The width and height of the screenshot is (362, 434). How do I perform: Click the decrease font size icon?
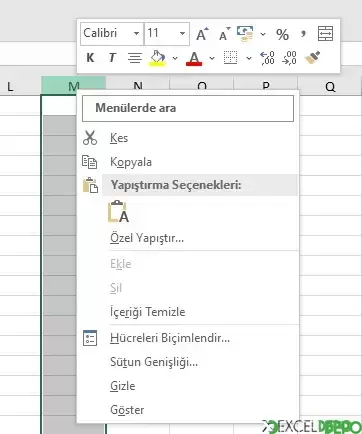[224, 34]
